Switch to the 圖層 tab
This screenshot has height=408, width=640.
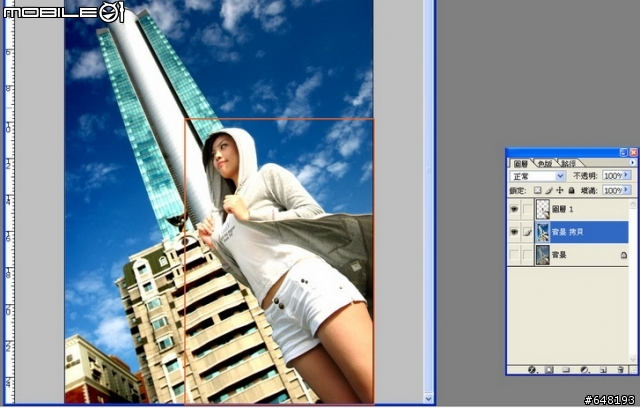pyautogui.click(x=520, y=163)
